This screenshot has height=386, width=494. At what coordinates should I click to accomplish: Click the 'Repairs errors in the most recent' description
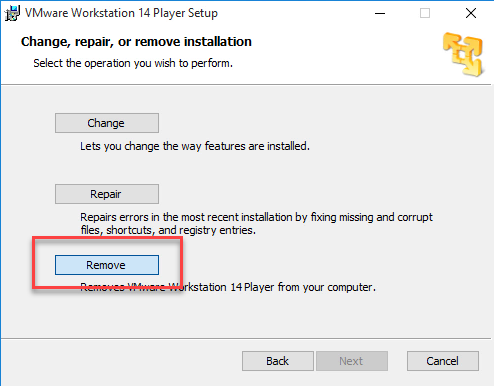tap(256, 217)
